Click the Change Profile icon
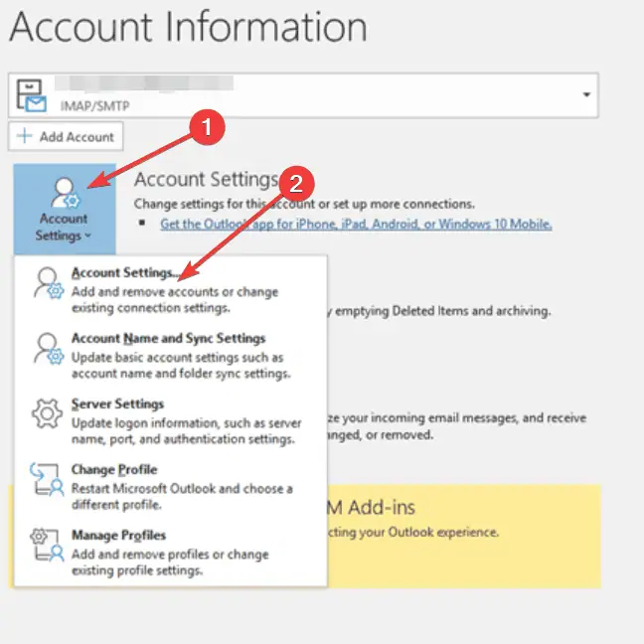The width and height of the screenshot is (644, 644). (47, 480)
